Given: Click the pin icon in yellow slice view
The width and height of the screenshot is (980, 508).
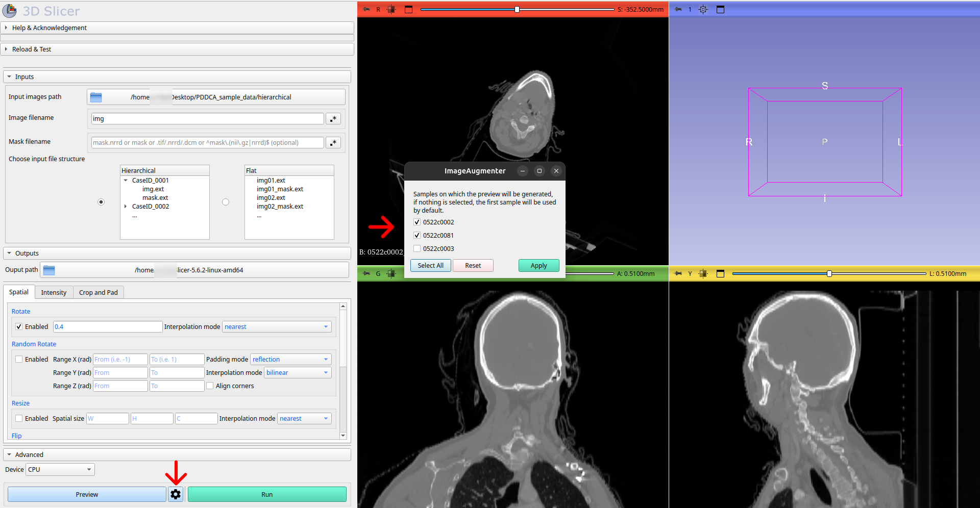Looking at the screenshot, I should click(678, 273).
